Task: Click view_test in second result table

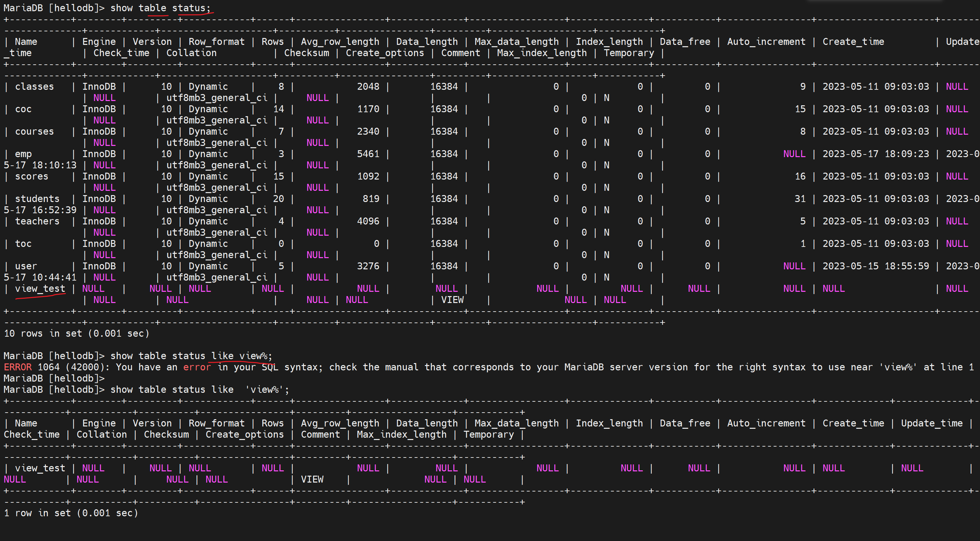Action: (x=40, y=468)
